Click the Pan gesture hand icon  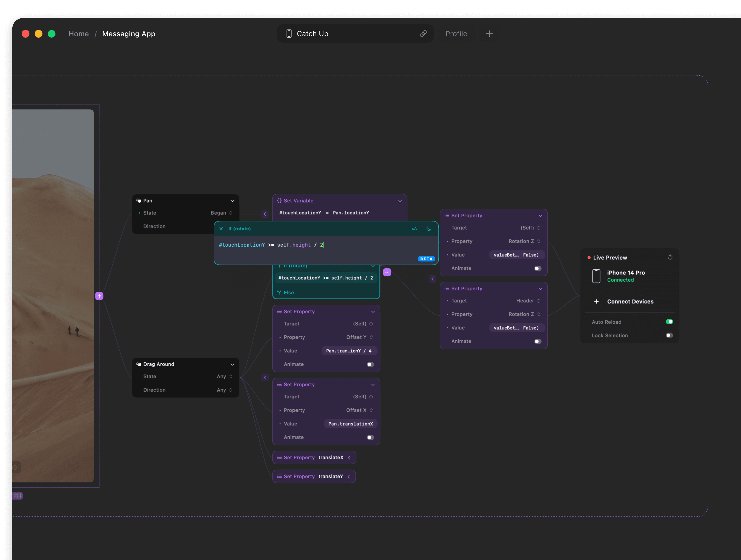138,200
